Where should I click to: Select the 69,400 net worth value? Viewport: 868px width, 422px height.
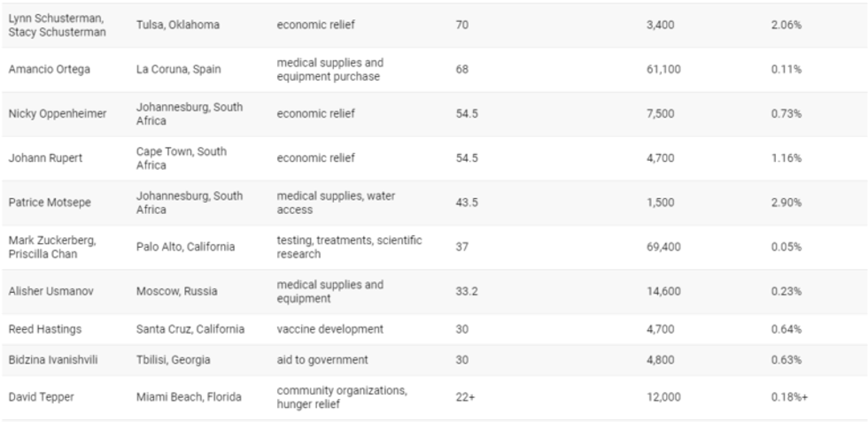(663, 247)
